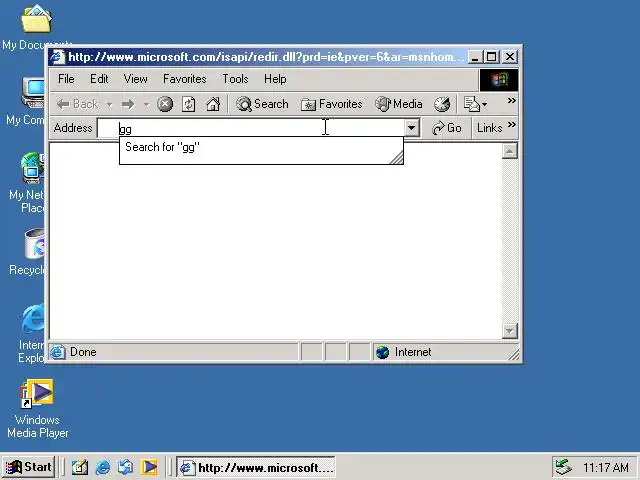The image size is (640, 480).
Task: Open the File menu
Action: tap(66, 79)
